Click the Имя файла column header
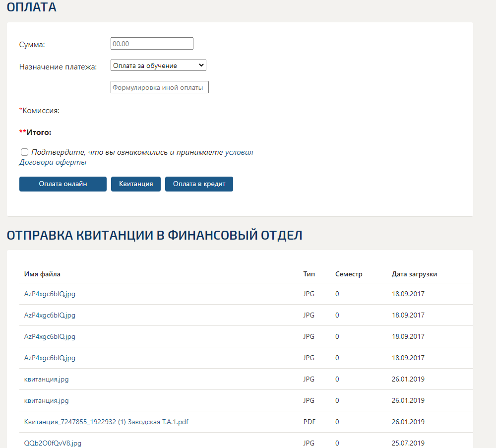The image size is (496, 448). (42, 274)
